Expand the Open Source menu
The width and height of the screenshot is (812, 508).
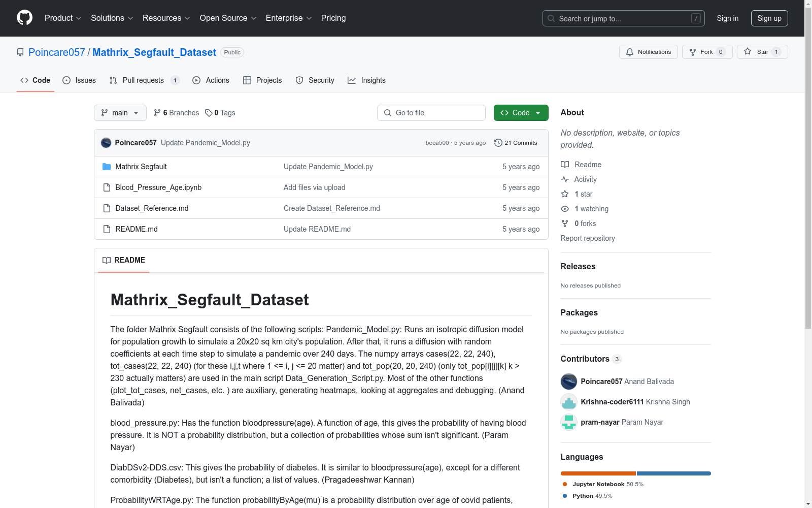(x=228, y=18)
